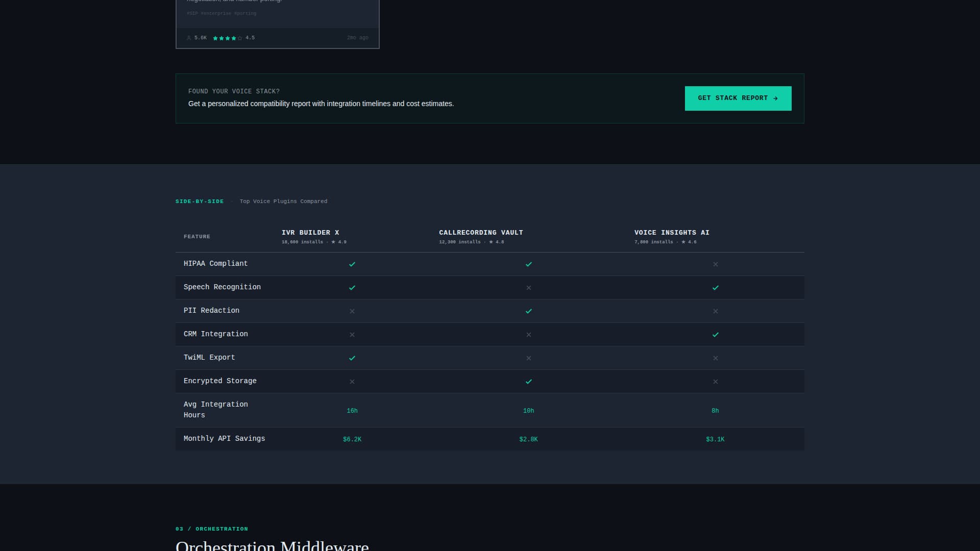Click HIPAA Compliant cross for Voice Insights AI
Image resolution: width=980 pixels, height=551 pixels.
(716, 264)
